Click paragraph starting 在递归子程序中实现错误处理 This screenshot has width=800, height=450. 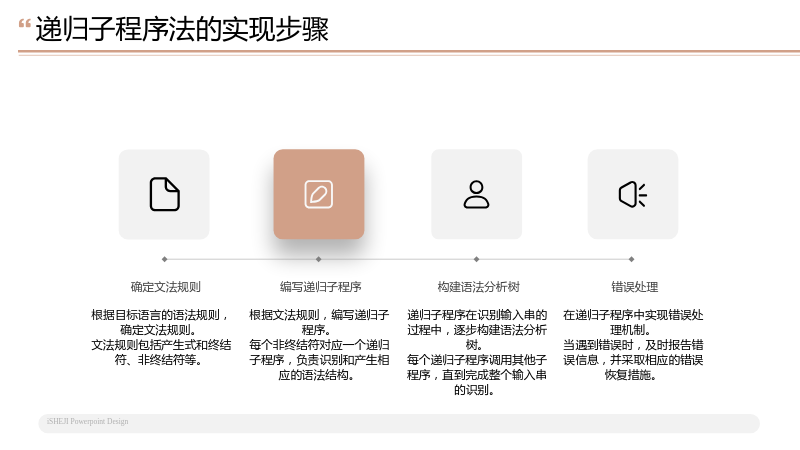633,345
